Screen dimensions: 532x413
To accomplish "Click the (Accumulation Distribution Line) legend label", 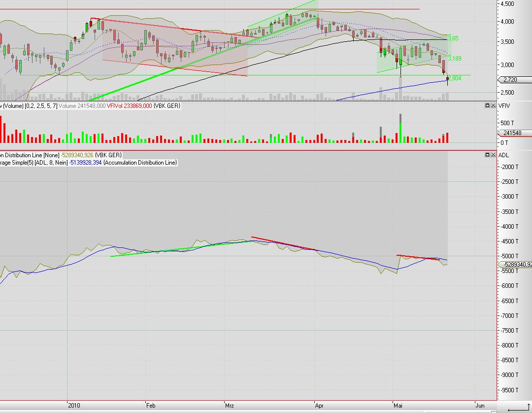I will (140, 163).
